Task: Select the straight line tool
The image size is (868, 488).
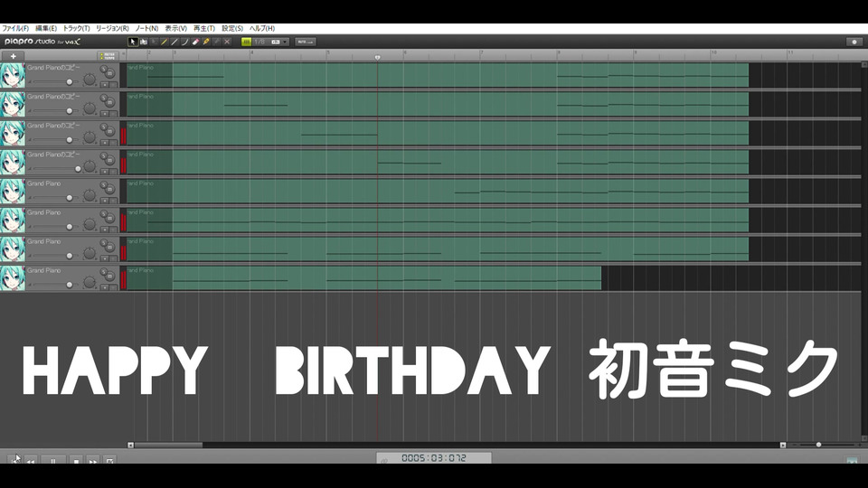Action: point(175,42)
